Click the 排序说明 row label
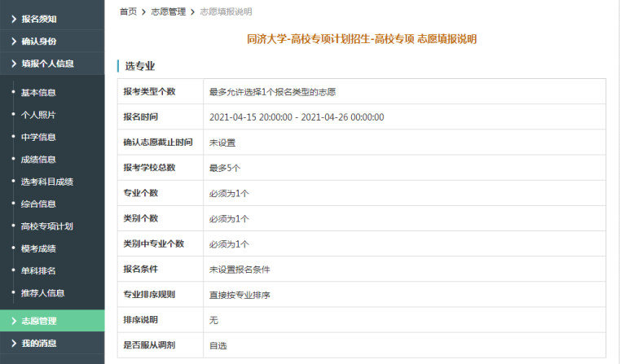 click(141, 320)
